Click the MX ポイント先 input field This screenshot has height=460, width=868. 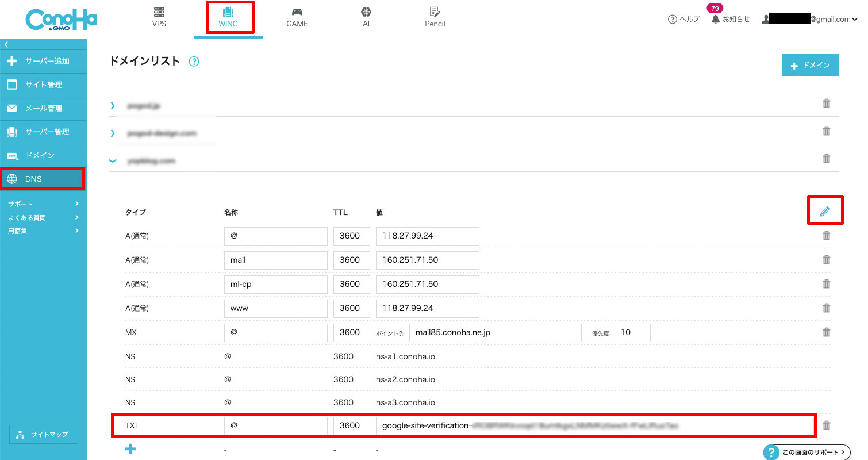click(495, 332)
